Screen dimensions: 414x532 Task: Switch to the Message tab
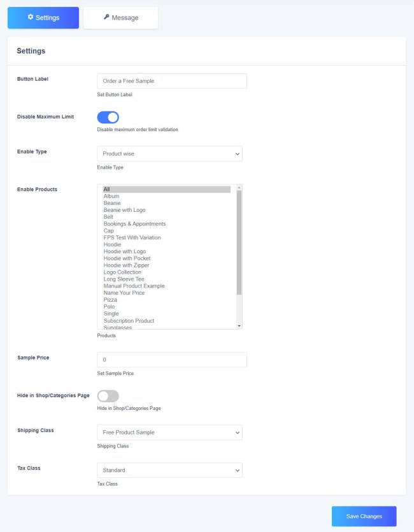tap(120, 18)
